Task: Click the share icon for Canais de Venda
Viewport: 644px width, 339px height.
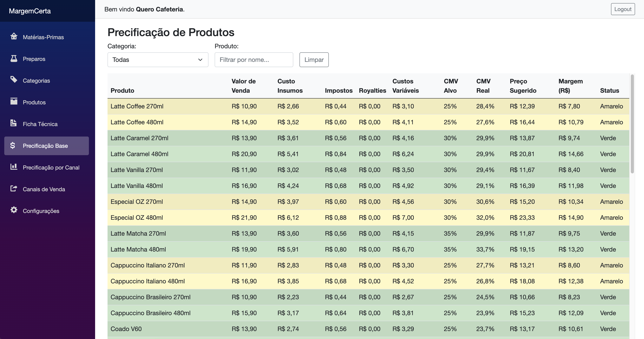Action: tap(14, 189)
